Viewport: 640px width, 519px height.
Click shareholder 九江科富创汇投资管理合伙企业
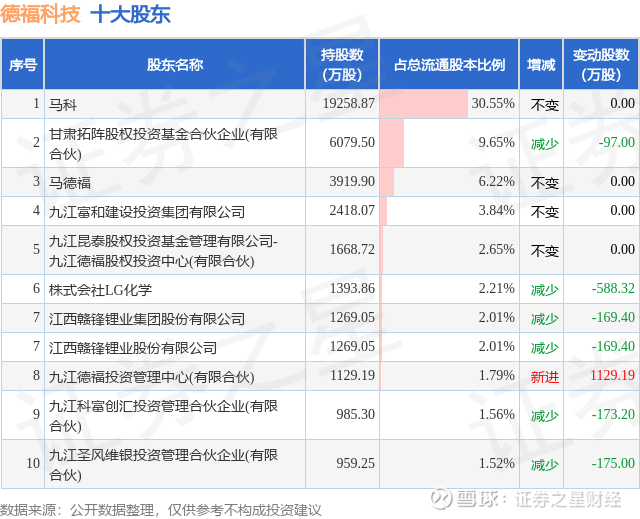[163, 415]
